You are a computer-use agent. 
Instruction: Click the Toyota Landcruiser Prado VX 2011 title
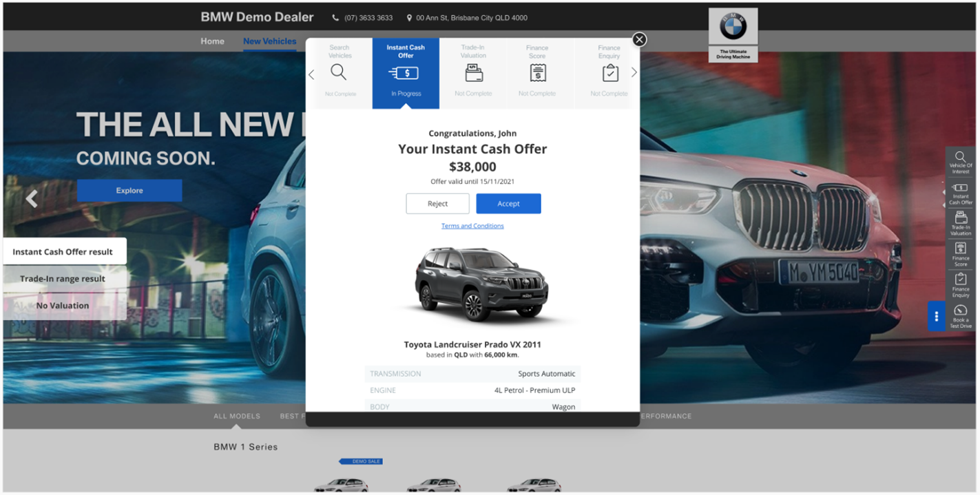pos(472,344)
